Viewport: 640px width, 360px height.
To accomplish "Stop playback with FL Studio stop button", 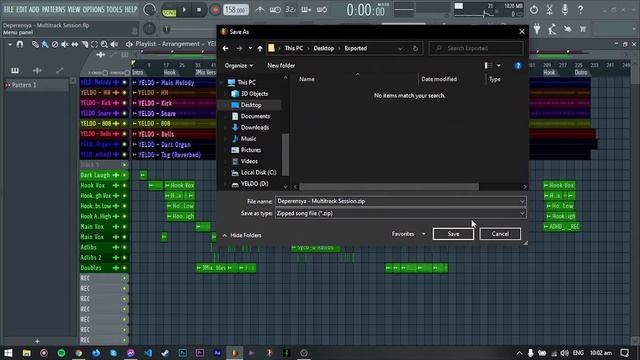I will click(x=199, y=9).
